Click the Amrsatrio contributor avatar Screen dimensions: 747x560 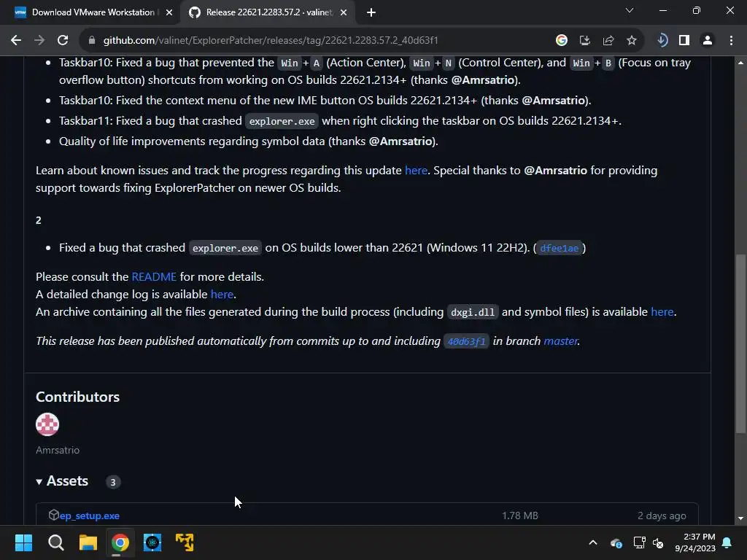[47, 424]
